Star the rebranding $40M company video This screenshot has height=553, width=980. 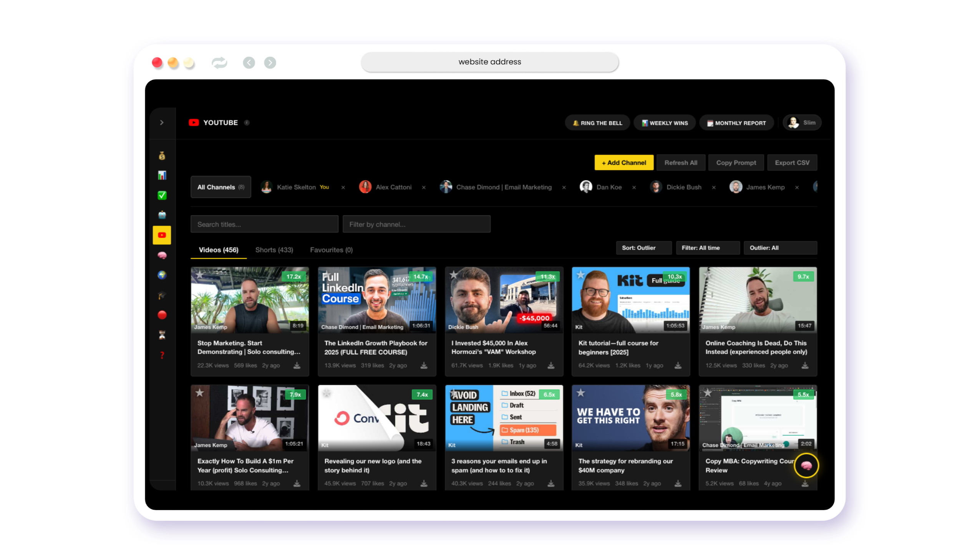580,392
